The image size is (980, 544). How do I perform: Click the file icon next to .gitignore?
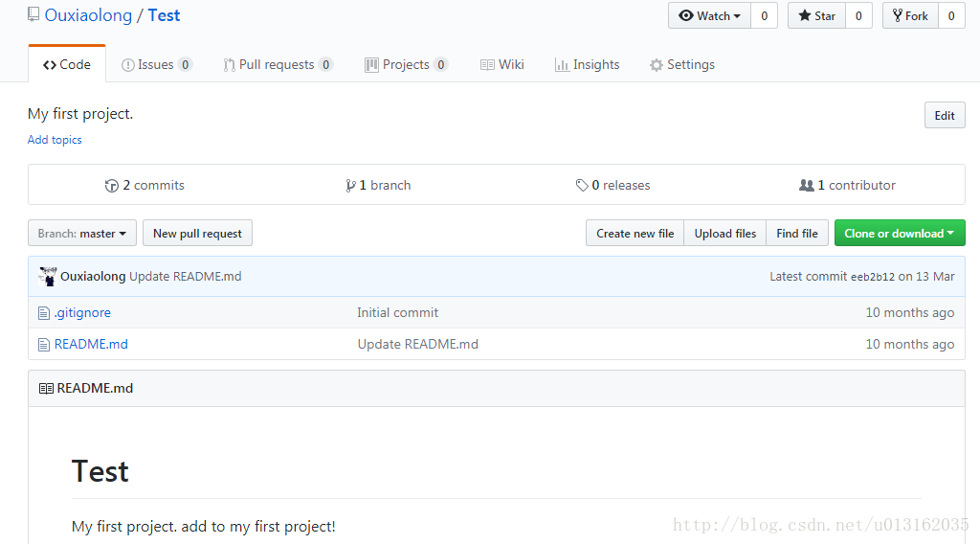[x=44, y=312]
